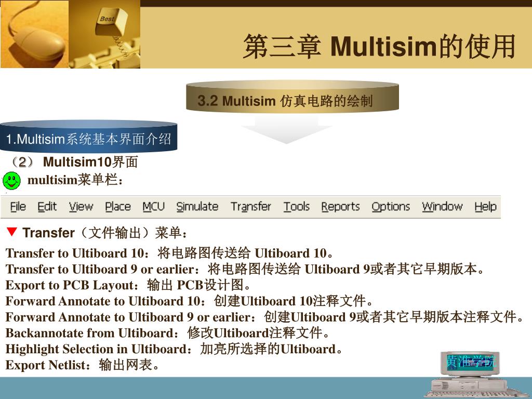Open the Help menu
The image size is (532, 399).
coord(485,206)
